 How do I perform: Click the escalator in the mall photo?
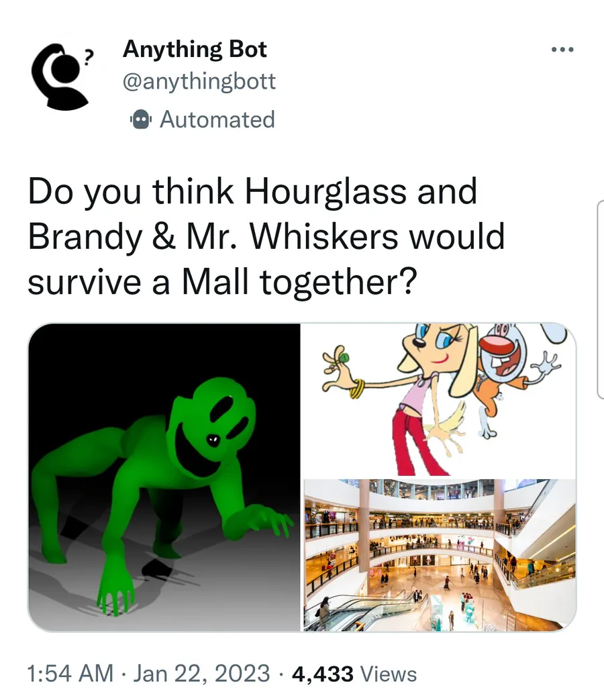click(367, 613)
